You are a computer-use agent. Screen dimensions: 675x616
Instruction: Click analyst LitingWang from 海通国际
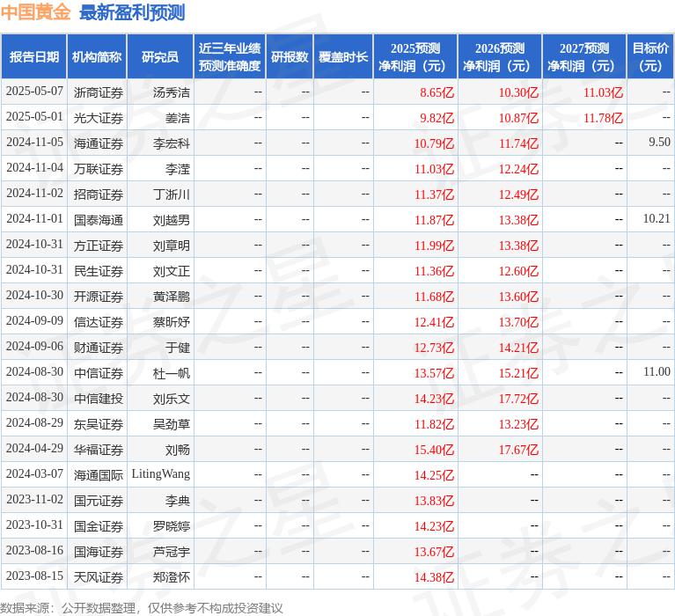(x=160, y=474)
